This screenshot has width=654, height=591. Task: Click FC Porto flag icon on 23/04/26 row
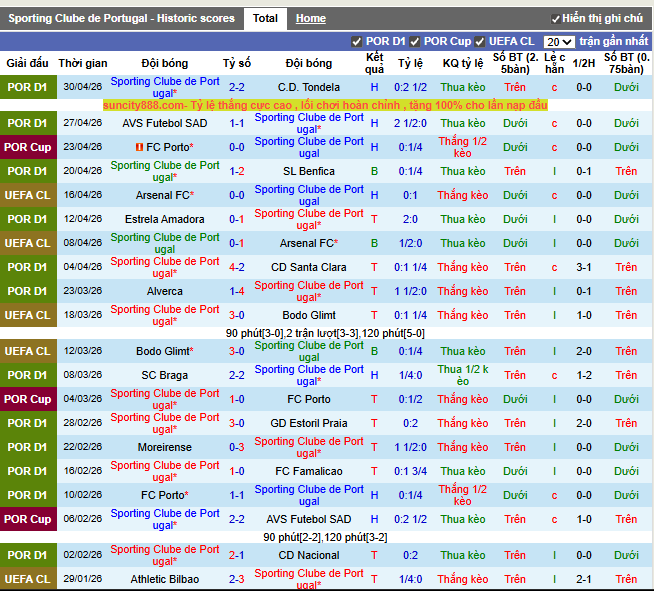[139, 147]
